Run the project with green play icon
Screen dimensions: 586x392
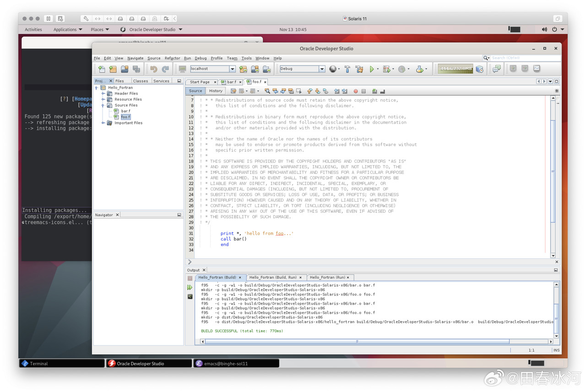pyautogui.click(x=372, y=69)
